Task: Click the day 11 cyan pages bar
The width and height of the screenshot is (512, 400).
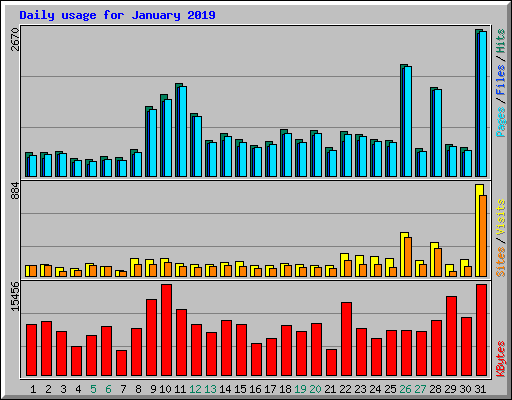Action: tap(183, 131)
